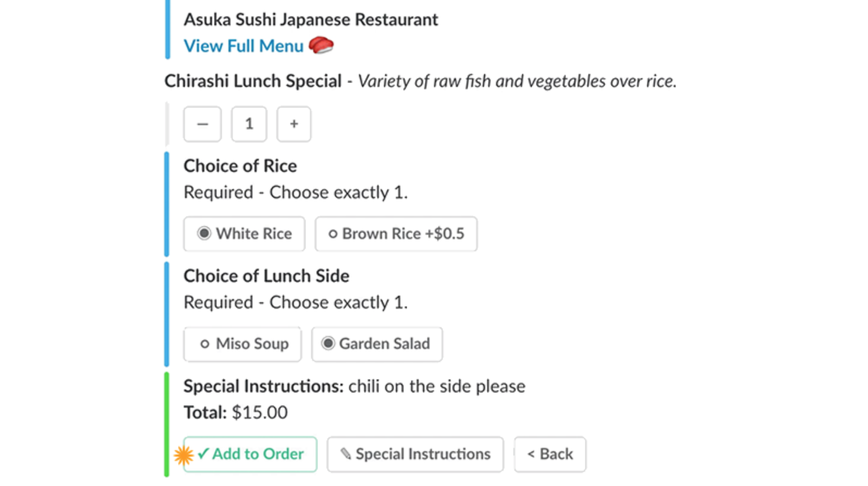868x486 pixels.
Task: Click the pencil icon on Special Instructions
Action: 345,454
